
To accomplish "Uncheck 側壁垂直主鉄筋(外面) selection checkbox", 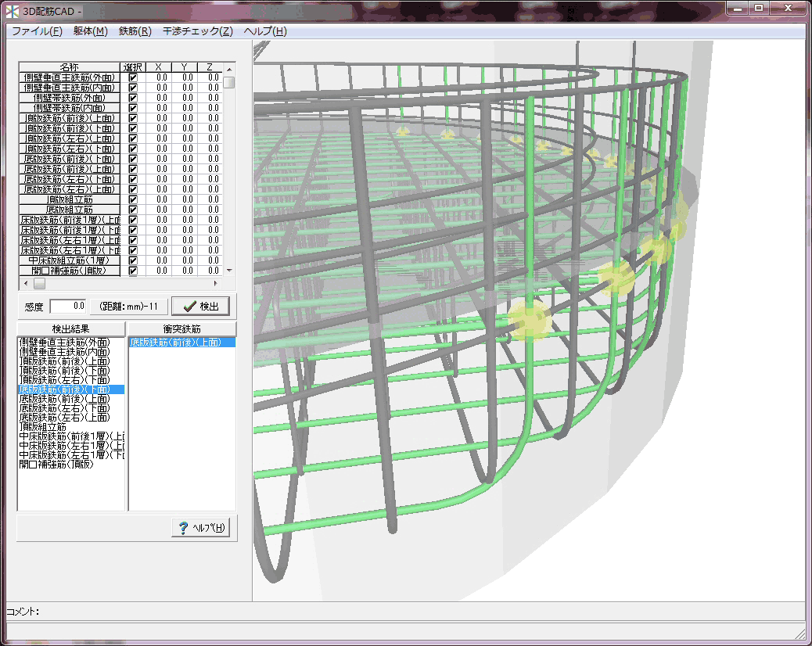I will click(133, 77).
